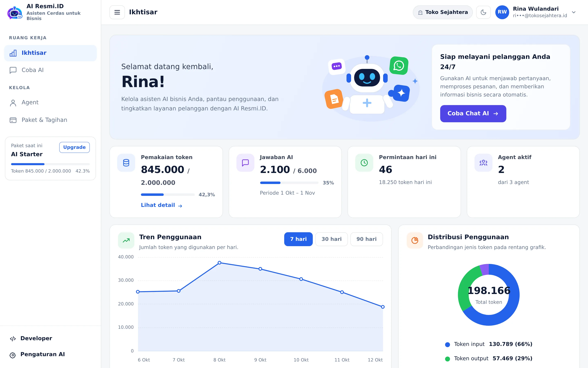
Task: Click the 12 Okt data point on chart
Action: click(383, 307)
